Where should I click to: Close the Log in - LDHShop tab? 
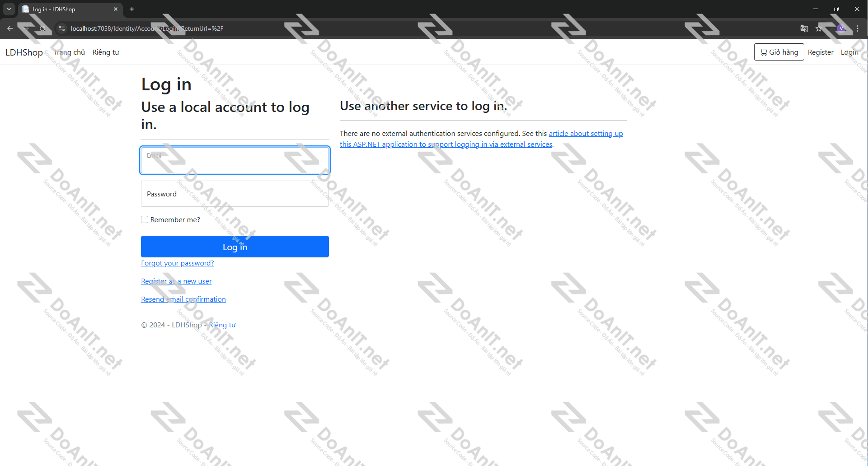[x=116, y=9]
